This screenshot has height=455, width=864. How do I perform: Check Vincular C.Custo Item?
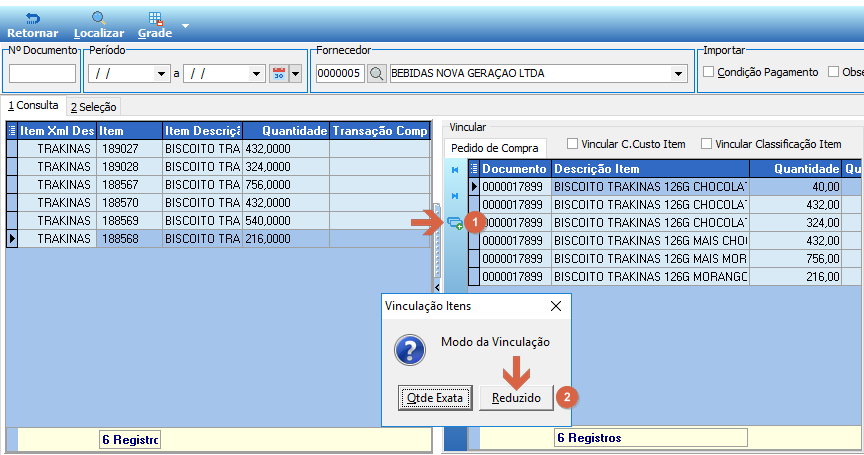(573, 144)
